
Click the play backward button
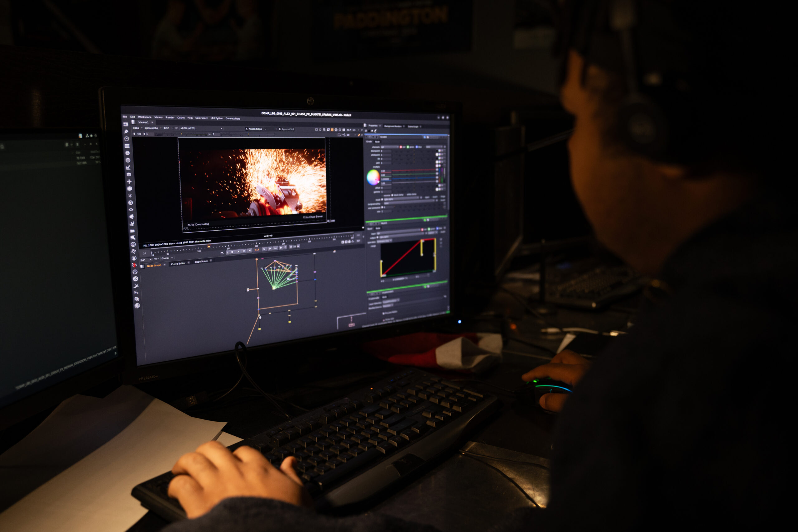[x=250, y=250]
